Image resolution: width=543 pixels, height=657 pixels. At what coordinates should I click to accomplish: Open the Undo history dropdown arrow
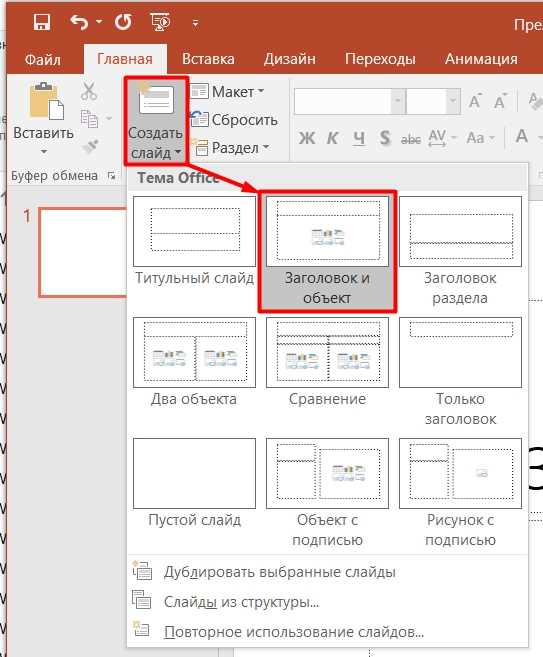(99, 22)
